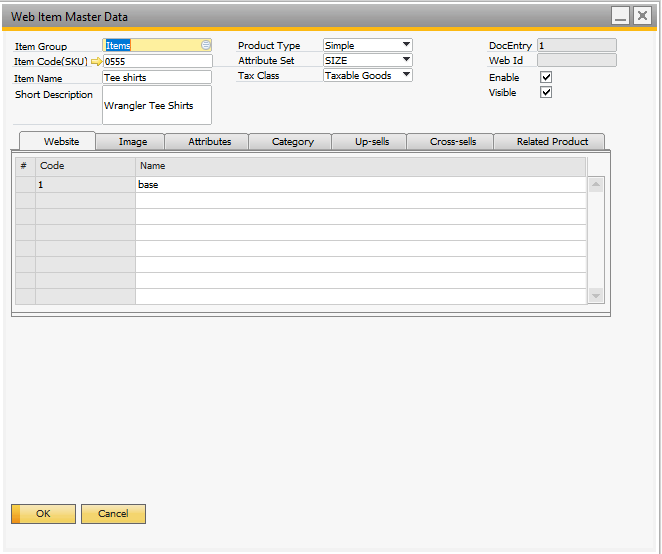Open the Tax Class dropdown
Image resolution: width=662 pixels, height=554 pixels.
[x=406, y=75]
